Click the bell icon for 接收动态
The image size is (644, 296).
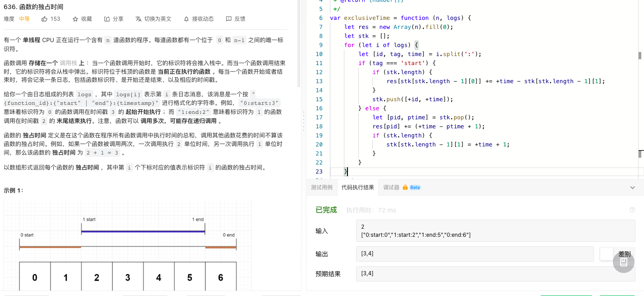[186, 19]
